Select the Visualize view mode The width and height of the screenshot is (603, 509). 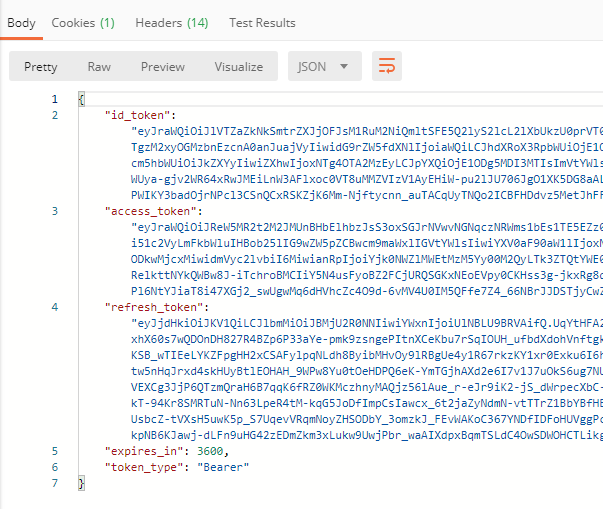pos(239,67)
